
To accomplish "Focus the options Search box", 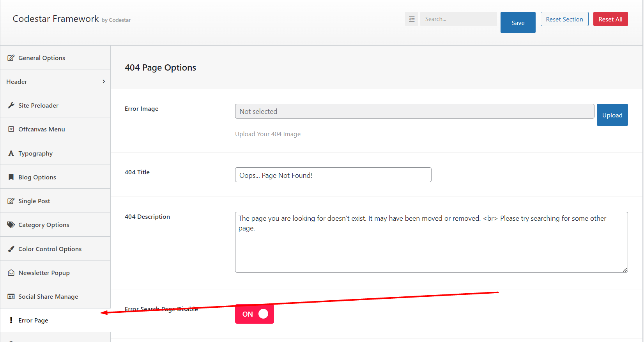I will (458, 19).
